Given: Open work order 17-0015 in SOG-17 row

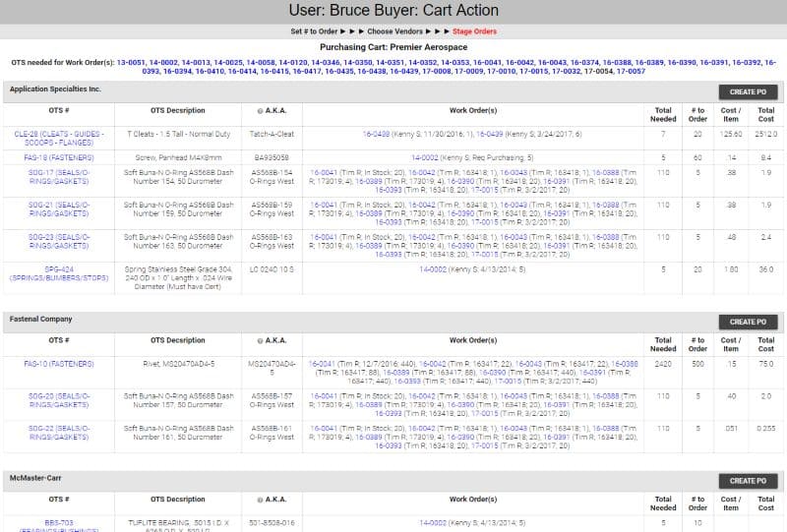Looking at the screenshot, I should pos(485,190).
